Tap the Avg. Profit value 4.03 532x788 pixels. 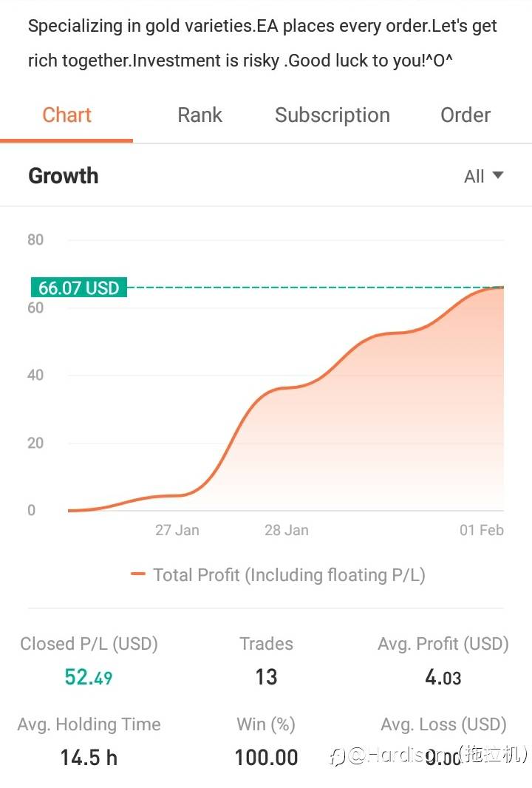coord(443,677)
